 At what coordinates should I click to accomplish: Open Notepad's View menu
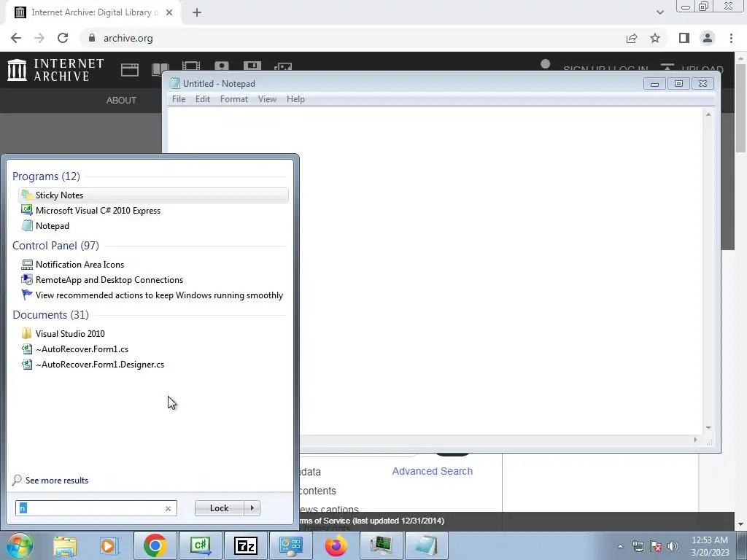click(x=267, y=99)
